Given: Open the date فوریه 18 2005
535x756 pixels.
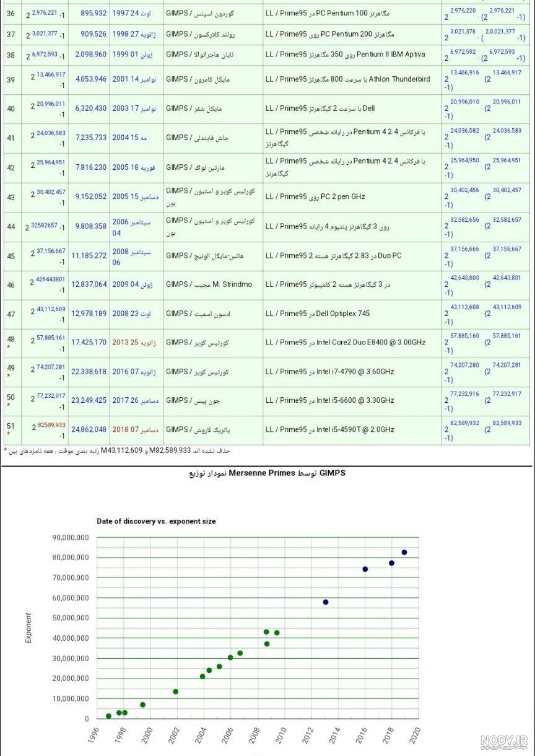Looking at the screenshot, I should (x=134, y=167).
